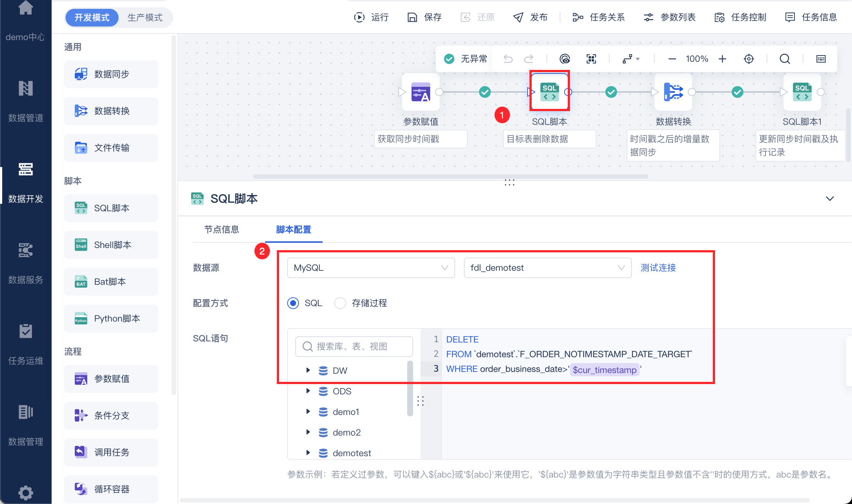Expand the DW database node
The image size is (852, 504).
[308, 370]
